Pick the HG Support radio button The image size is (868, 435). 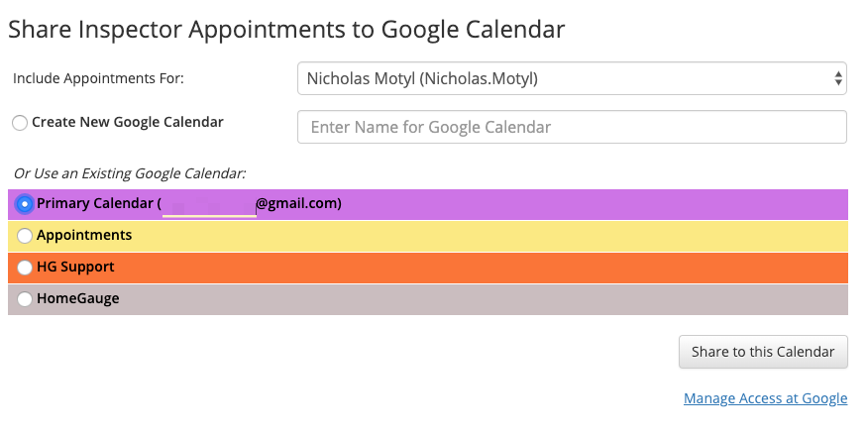tap(25, 268)
